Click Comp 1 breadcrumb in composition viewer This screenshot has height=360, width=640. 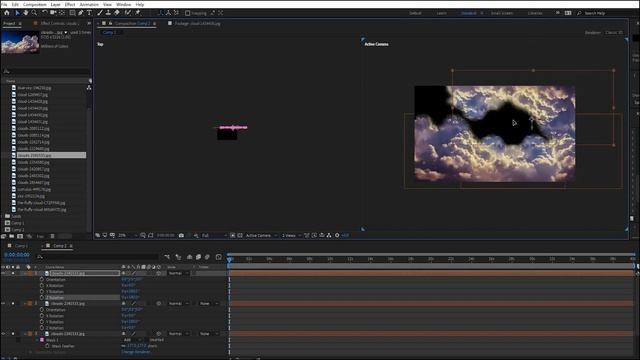point(109,32)
